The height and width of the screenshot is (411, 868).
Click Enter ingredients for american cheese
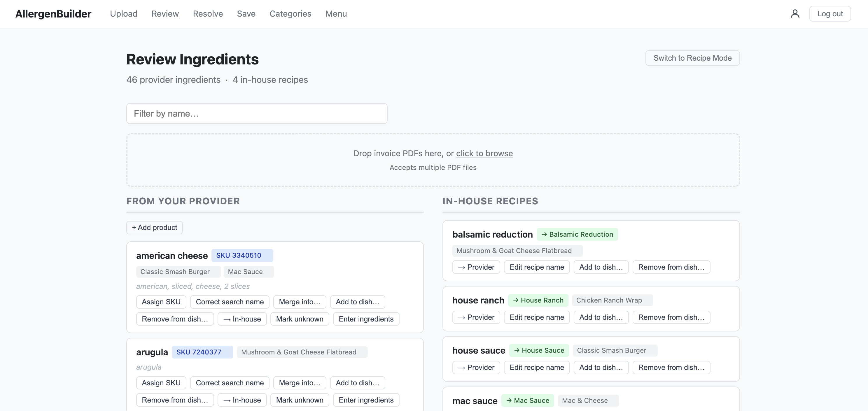(x=366, y=319)
